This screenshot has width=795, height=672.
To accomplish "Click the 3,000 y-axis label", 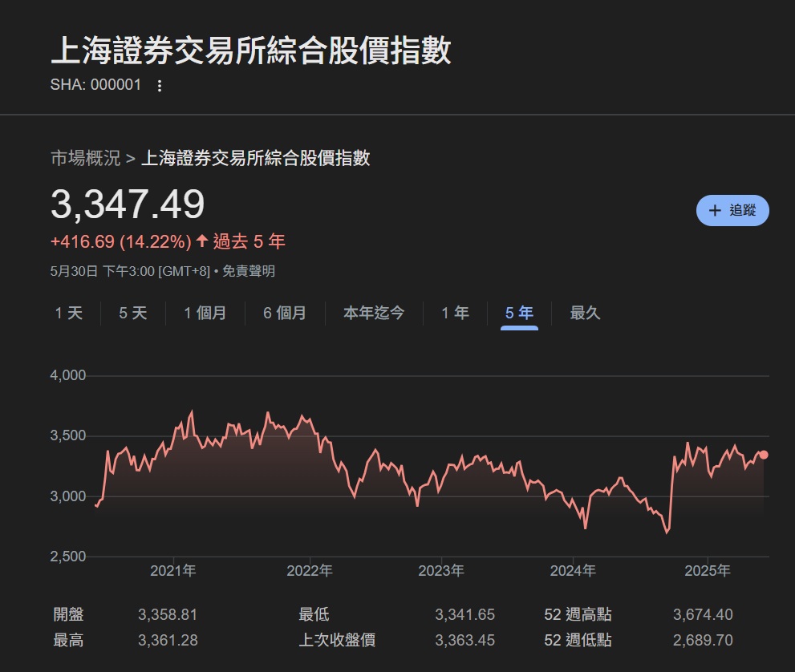I will tap(68, 496).
